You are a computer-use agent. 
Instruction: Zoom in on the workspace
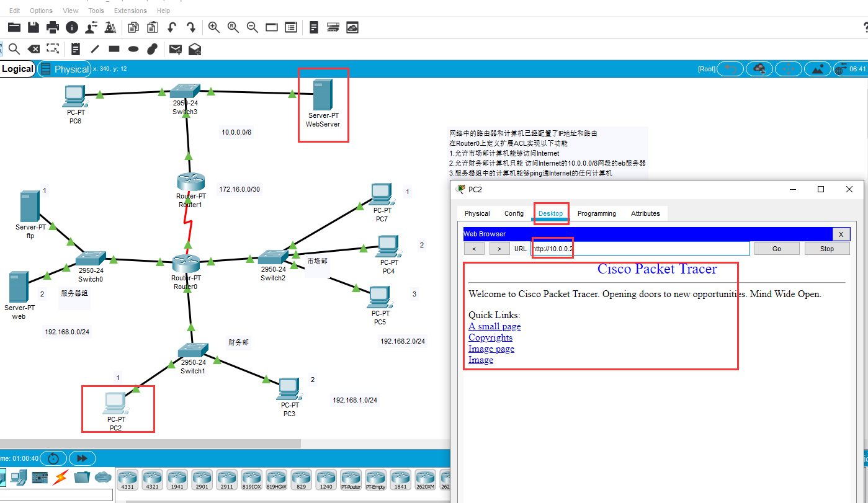point(214,27)
